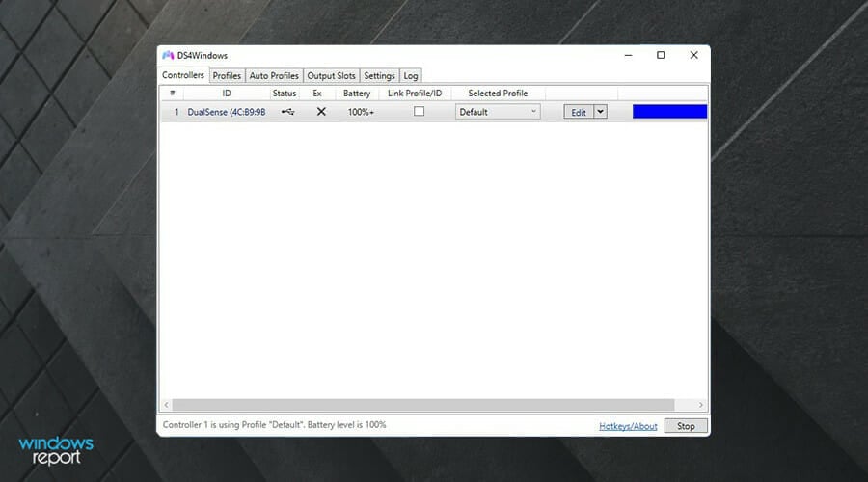Minimize the DS4Windows window
The height and width of the screenshot is (482, 868).
pyautogui.click(x=628, y=55)
